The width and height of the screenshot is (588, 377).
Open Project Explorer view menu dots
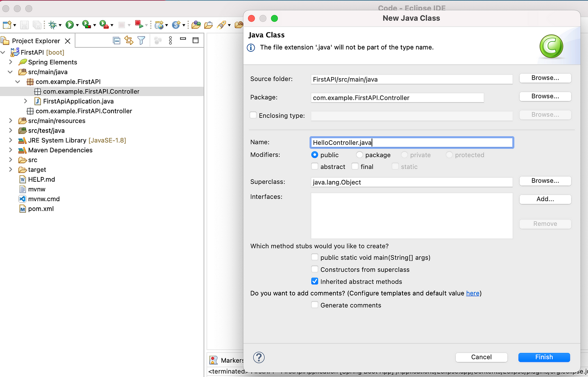pos(170,40)
